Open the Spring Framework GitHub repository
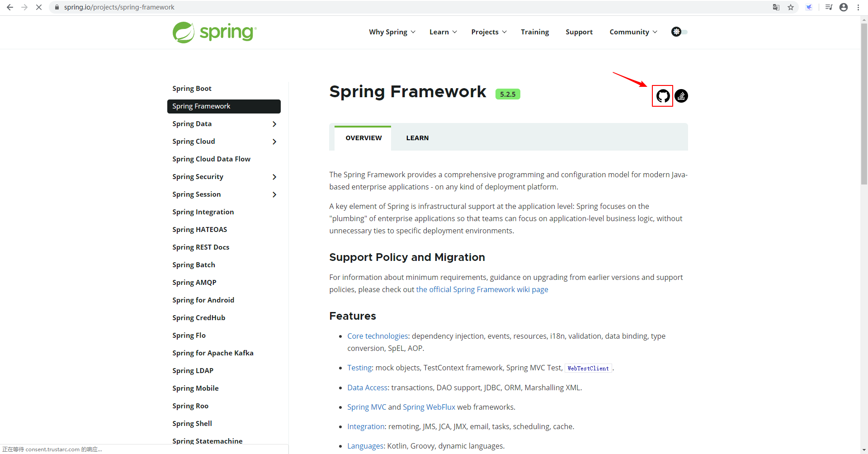This screenshot has height=454, width=868. pyautogui.click(x=662, y=96)
